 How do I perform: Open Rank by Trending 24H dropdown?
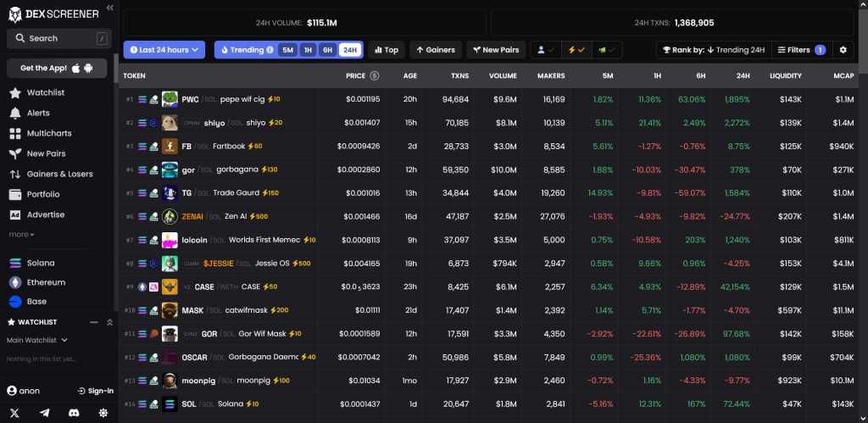(x=714, y=50)
